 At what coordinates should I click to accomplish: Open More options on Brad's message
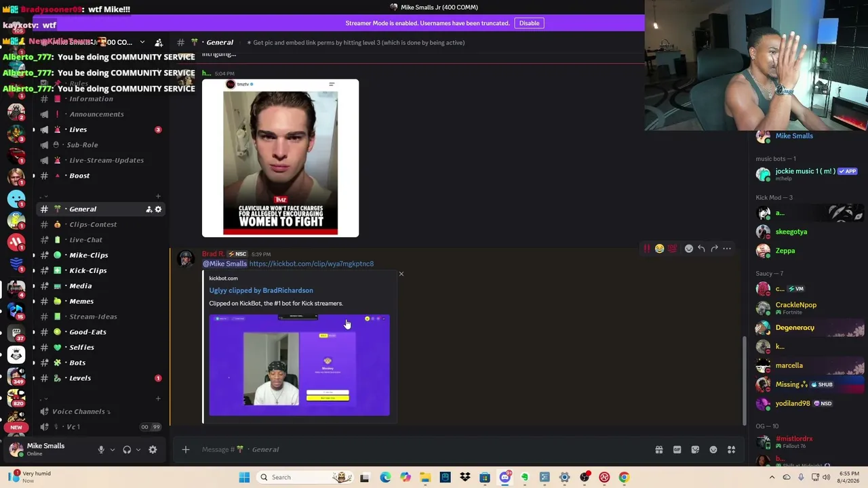[x=727, y=249]
